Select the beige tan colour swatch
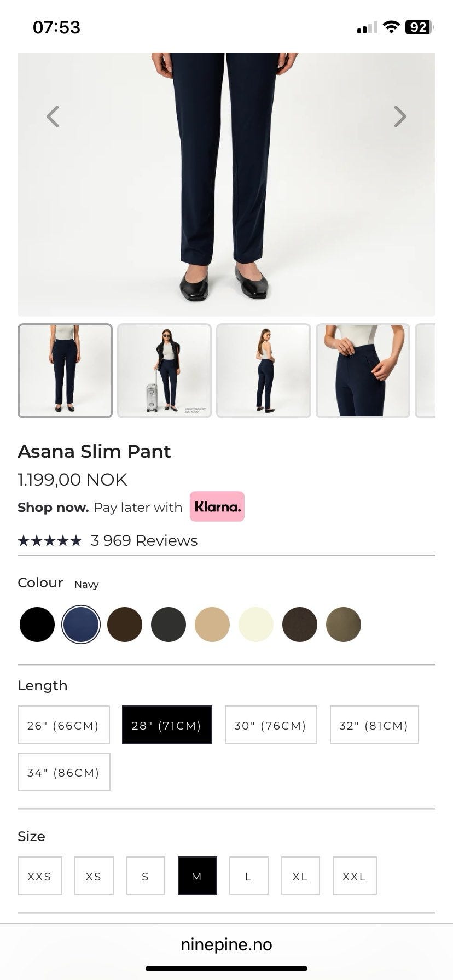 pos(212,625)
